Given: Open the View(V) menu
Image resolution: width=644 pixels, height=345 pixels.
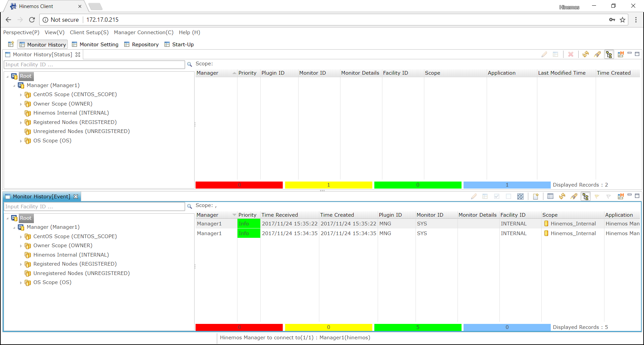Looking at the screenshot, I should [54, 32].
